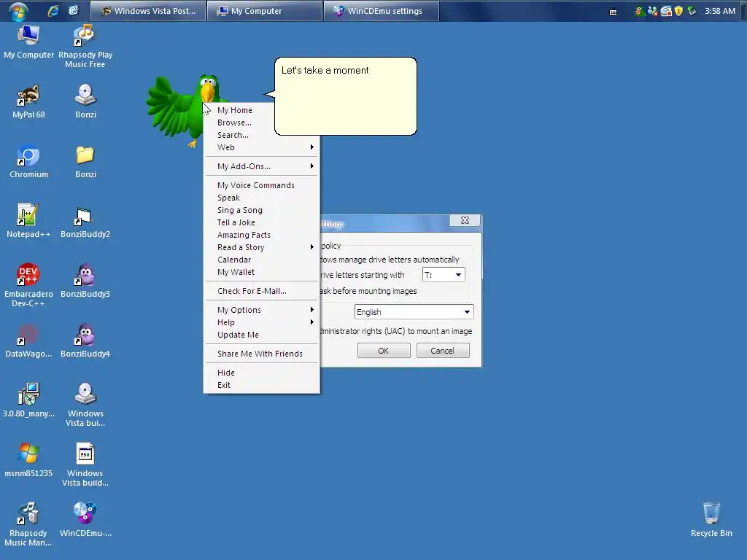This screenshot has width=747, height=560.
Task: Switch to WinCDEmu settings taskbar window
Action: pos(381,11)
